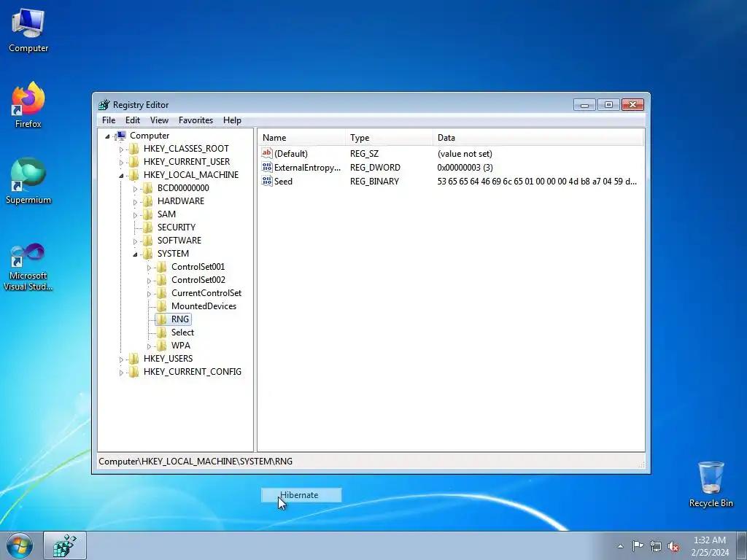The image size is (747, 560).
Task: Click the SOFTWARE folder icon
Action: (x=147, y=241)
